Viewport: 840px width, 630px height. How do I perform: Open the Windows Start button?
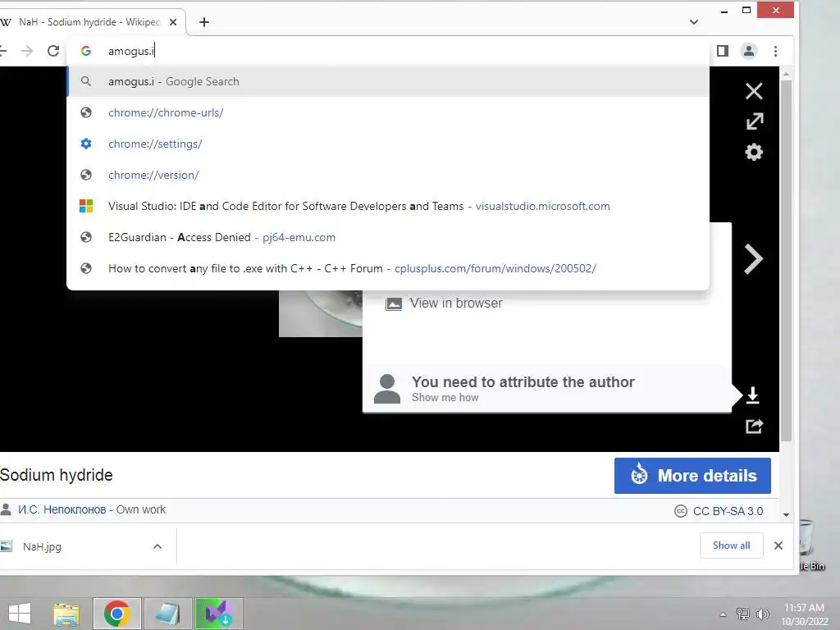[20, 614]
